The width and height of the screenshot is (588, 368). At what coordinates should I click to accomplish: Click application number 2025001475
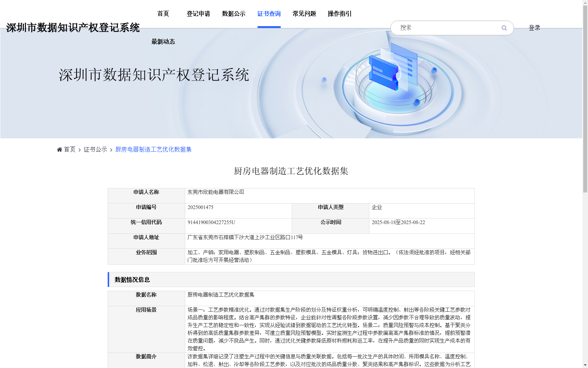pyautogui.click(x=200, y=207)
